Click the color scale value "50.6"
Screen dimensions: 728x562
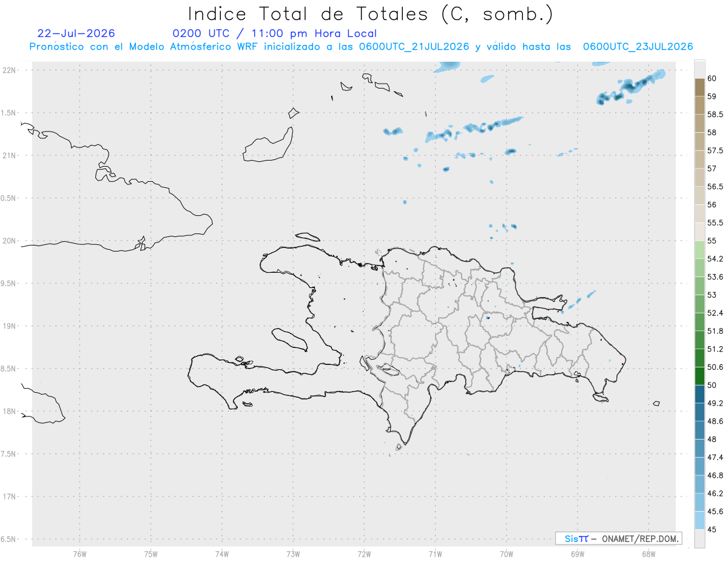point(715,367)
